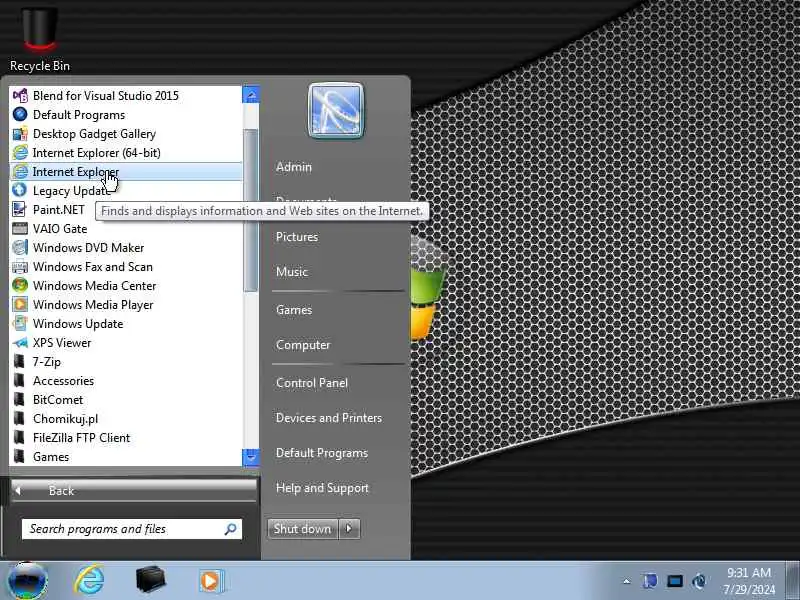Open the Desktop Gadget Gallery icon
This screenshot has height=600, width=800.
point(20,134)
